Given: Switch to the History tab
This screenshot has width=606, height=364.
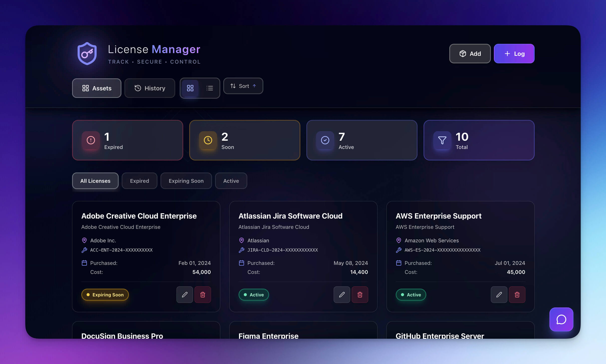Looking at the screenshot, I should coord(150,88).
